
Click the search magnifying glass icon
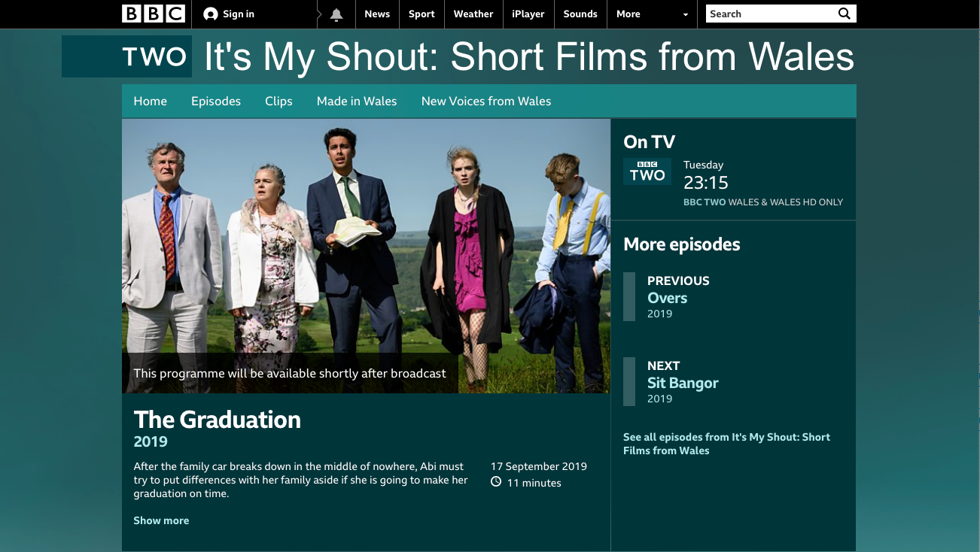click(x=845, y=14)
